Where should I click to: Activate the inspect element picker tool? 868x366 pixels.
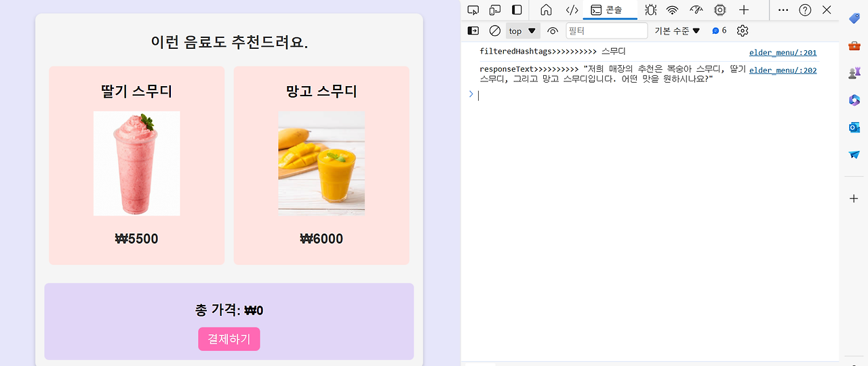[473, 10]
